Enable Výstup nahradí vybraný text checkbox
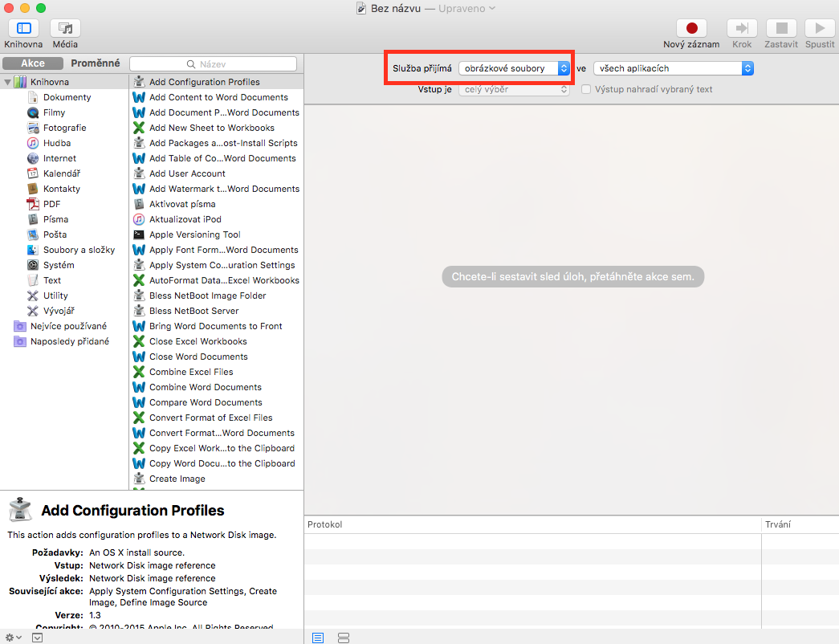 (x=587, y=89)
